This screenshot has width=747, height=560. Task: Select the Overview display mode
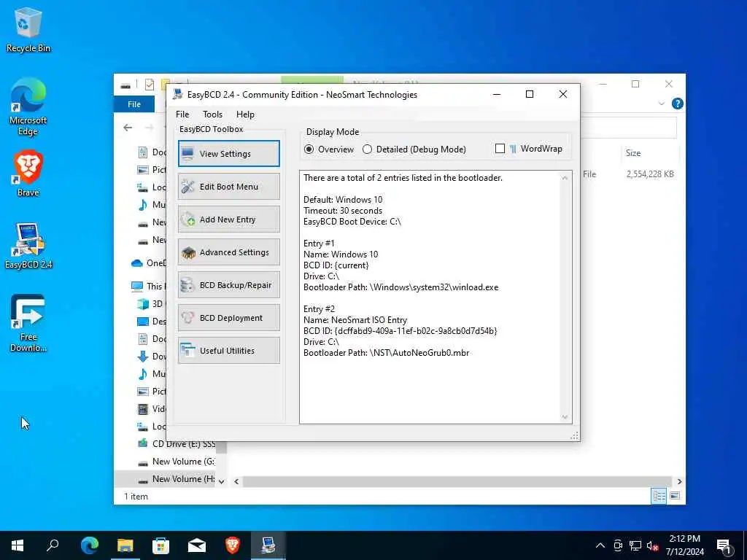pos(329,149)
